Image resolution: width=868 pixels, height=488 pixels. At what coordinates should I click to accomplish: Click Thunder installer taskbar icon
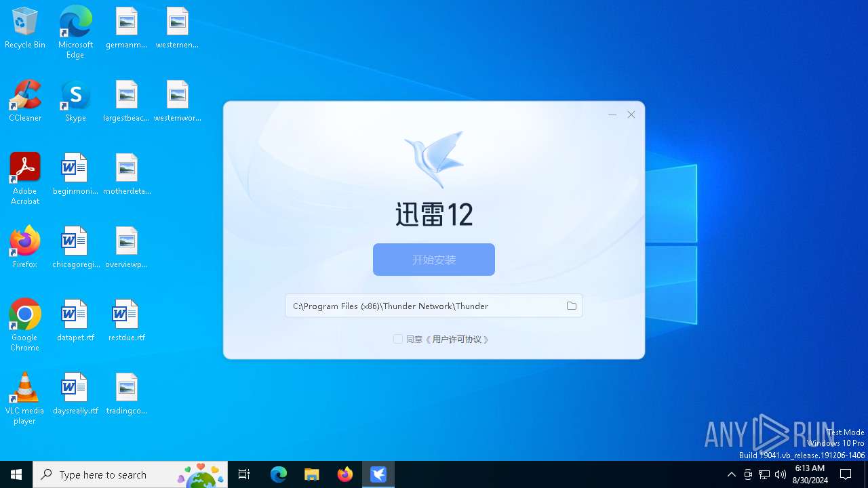(x=378, y=474)
